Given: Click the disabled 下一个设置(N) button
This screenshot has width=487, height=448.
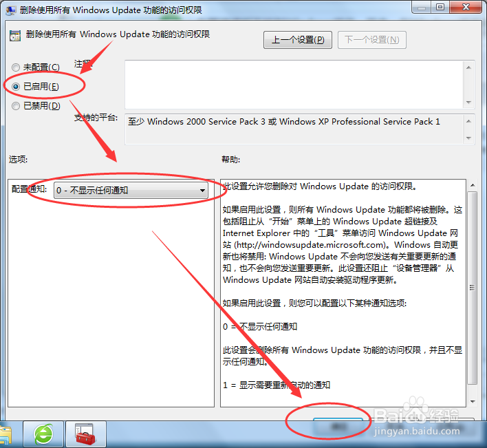Looking at the screenshot, I should pyautogui.click(x=371, y=40).
